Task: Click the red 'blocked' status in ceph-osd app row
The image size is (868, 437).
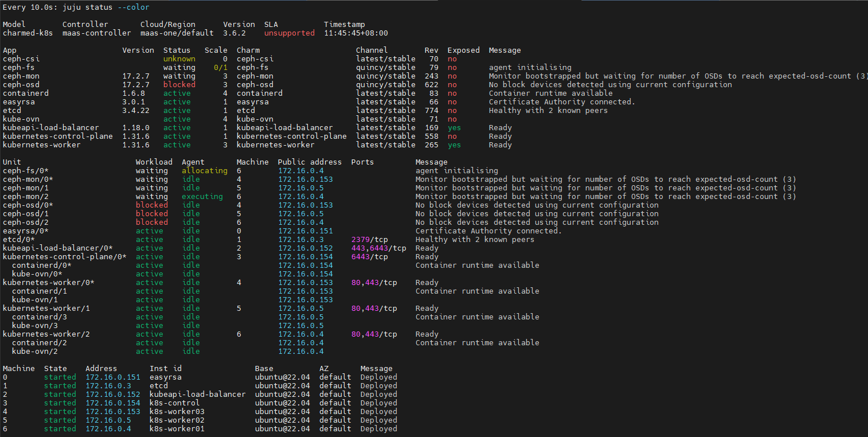Action: [x=179, y=84]
